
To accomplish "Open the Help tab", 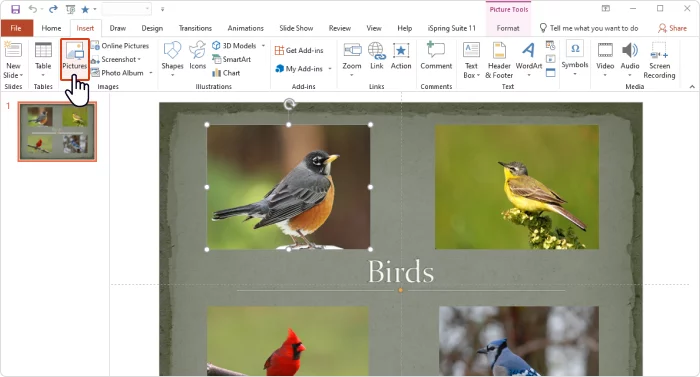I will 404,28.
